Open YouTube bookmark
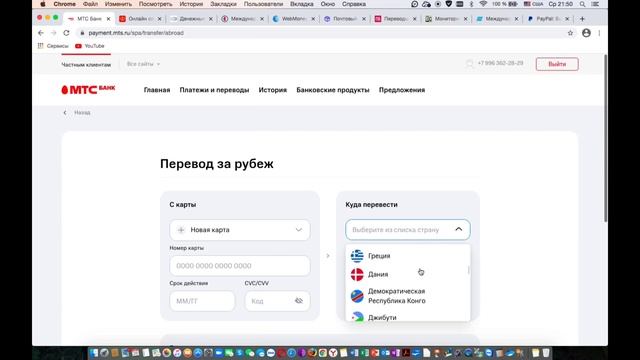The image size is (640, 360). [x=90, y=46]
